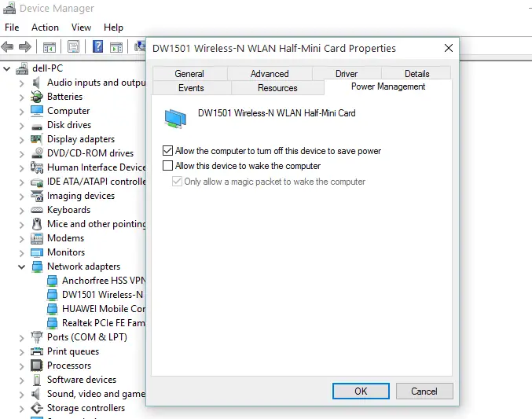
Task: Click the Back arrow in the toolbar
Action: [x=10, y=47]
